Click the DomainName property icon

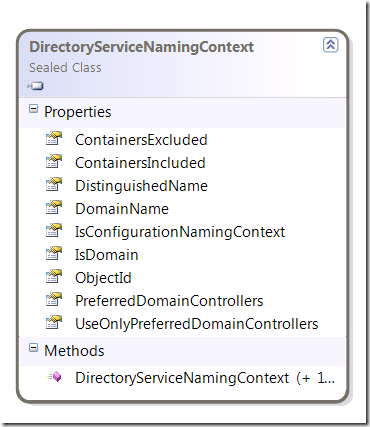tap(54, 207)
